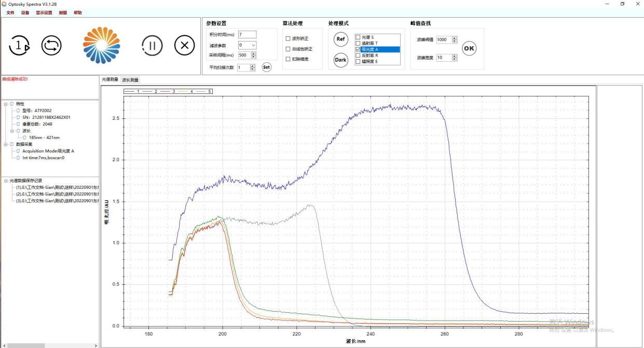This screenshot has width=644, height=348.
Task: Click the circular X stop button
Action: coord(184,46)
